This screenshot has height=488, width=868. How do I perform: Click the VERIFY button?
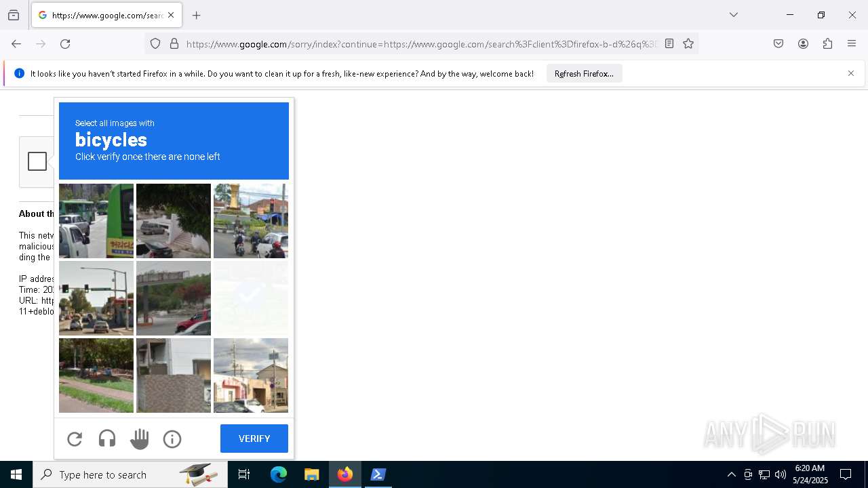[254, 439]
